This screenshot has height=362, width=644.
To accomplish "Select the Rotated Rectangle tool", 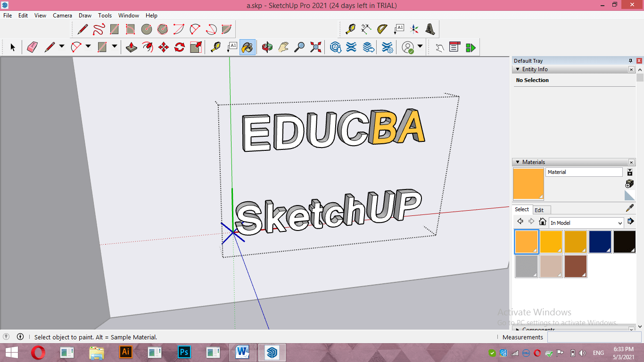I will coord(131,29).
